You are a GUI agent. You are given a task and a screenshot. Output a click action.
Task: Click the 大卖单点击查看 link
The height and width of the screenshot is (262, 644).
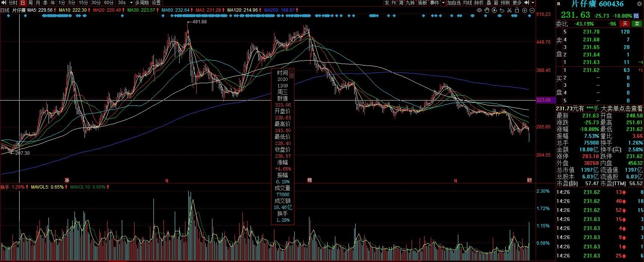[x=622, y=108]
